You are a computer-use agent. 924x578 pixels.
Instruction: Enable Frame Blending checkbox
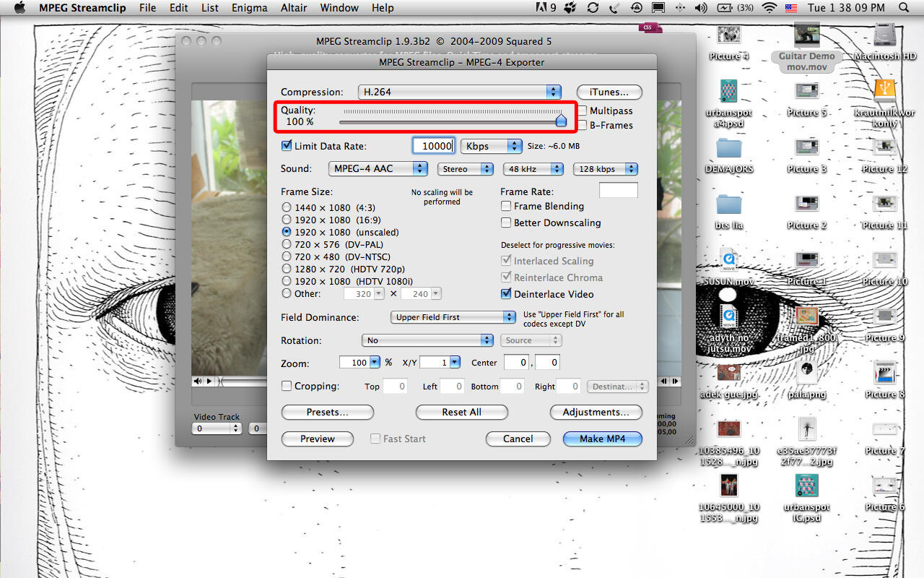click(x=506, y=206)
